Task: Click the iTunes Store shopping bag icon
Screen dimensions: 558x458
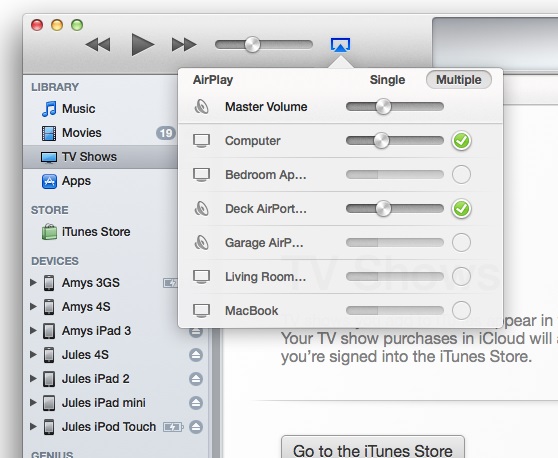Action: tap(49, 232)
